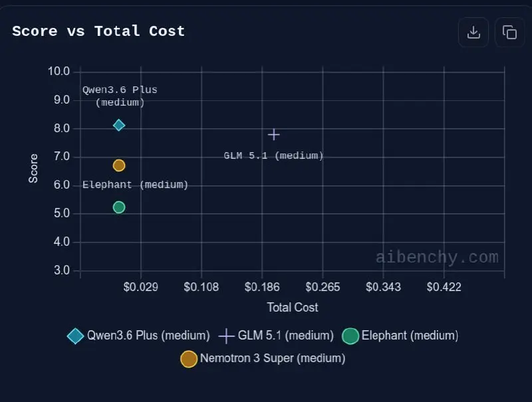Click the 8.0 y-axis tick label

click(x=61, y=128)
